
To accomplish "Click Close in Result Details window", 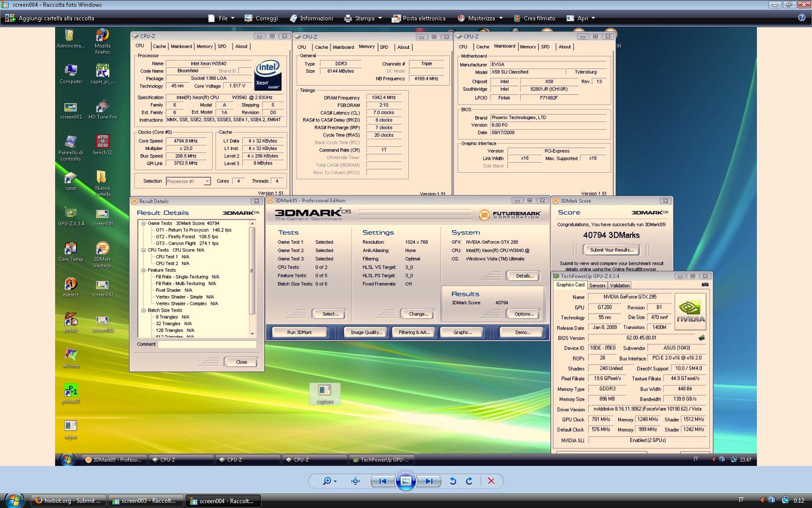I will [x=241, y=362].
